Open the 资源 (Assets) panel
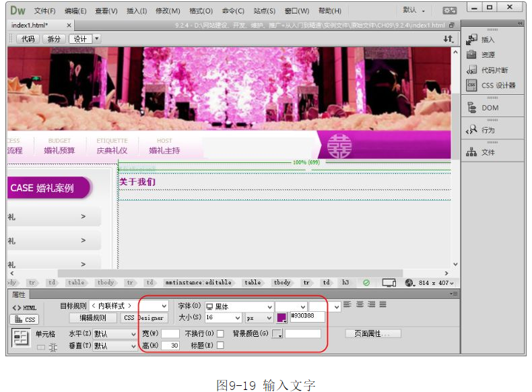 coord(488,55)
